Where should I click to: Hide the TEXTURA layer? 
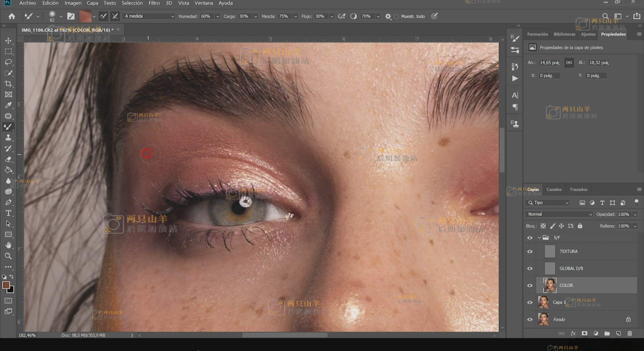point(530,252)
